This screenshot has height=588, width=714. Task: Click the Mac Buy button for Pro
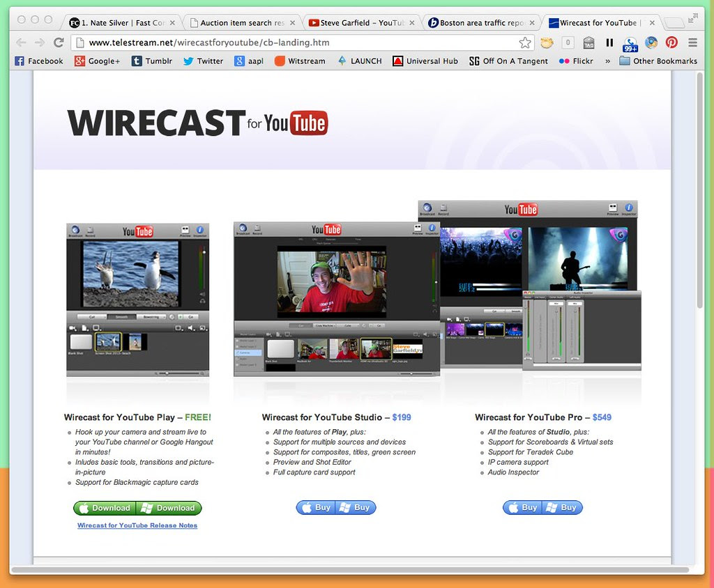click(523, 507)
